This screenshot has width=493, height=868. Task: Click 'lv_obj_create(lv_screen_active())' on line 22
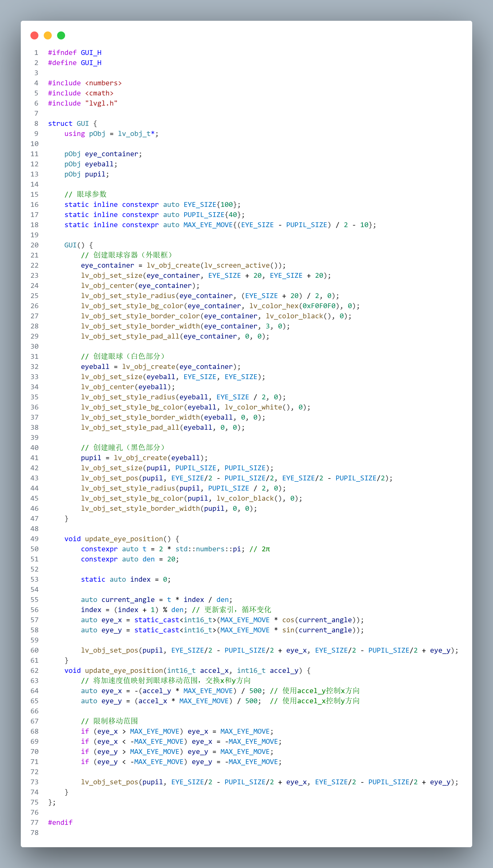(214, 266)
